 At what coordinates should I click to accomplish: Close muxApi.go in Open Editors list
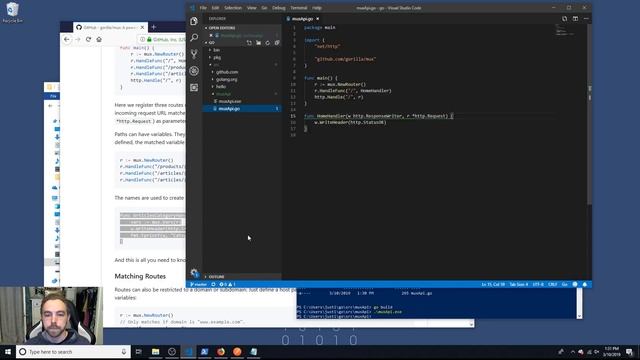tap(211, 35)
